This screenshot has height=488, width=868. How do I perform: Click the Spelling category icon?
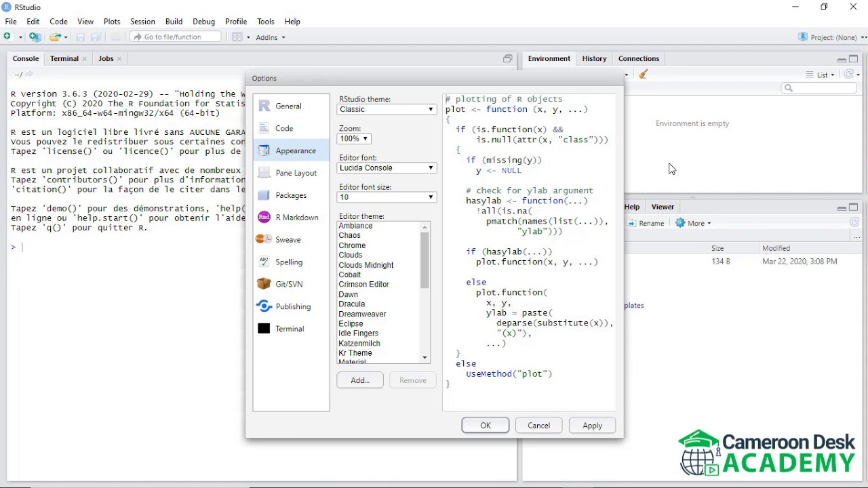264,262
